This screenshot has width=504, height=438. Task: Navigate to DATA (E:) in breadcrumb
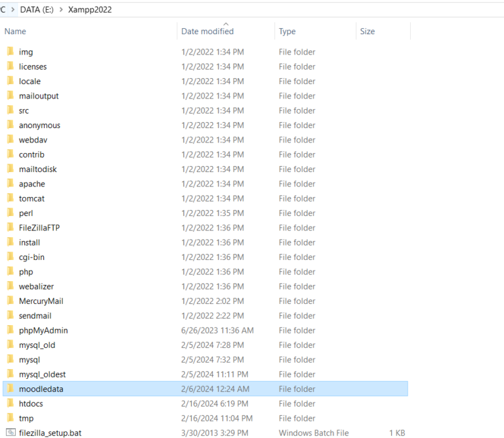pos(36,10)
